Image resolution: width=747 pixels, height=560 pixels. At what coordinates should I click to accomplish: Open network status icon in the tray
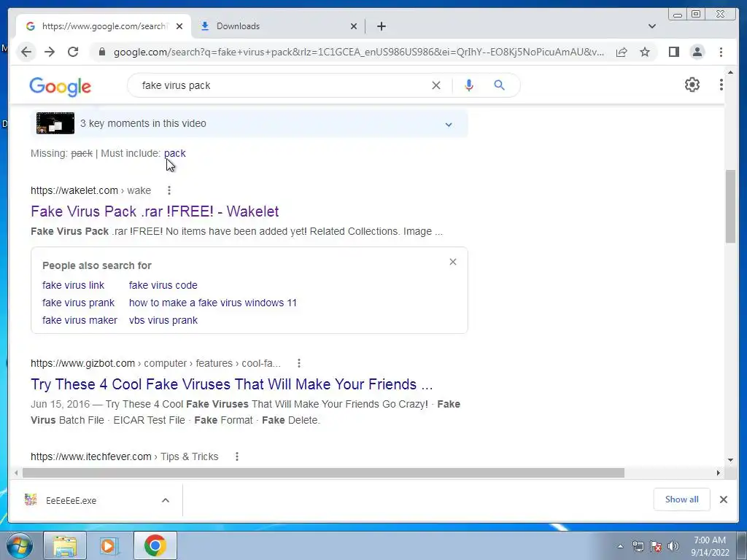(x=638, y=546)
